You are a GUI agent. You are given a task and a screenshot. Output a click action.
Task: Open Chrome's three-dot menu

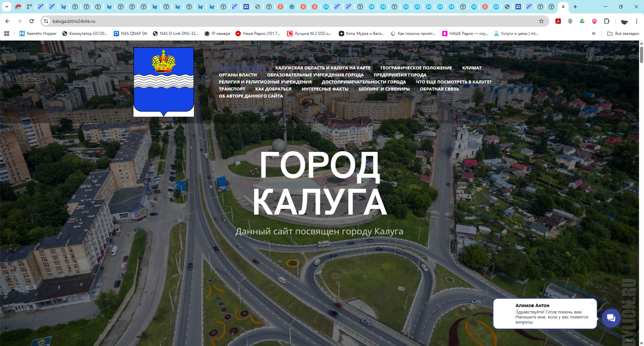point(637,21)
